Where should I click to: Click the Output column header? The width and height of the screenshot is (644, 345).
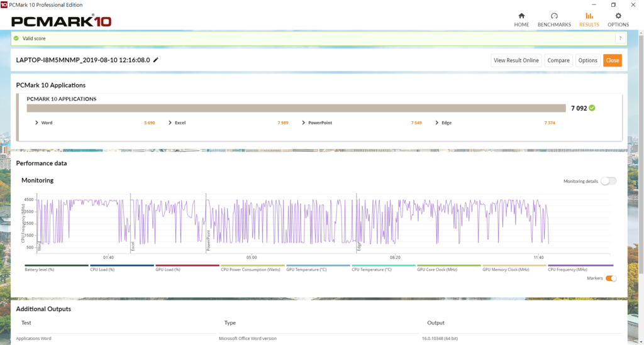tap(436, 323)
